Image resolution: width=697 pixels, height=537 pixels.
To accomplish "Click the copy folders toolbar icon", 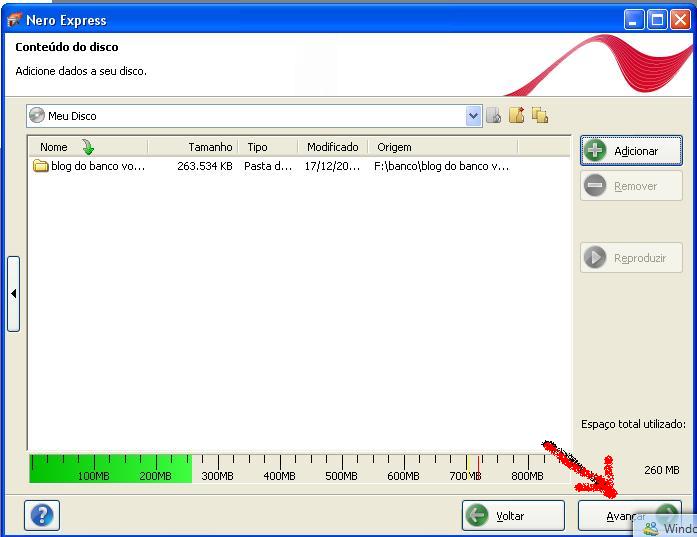I will click(540, 115).
